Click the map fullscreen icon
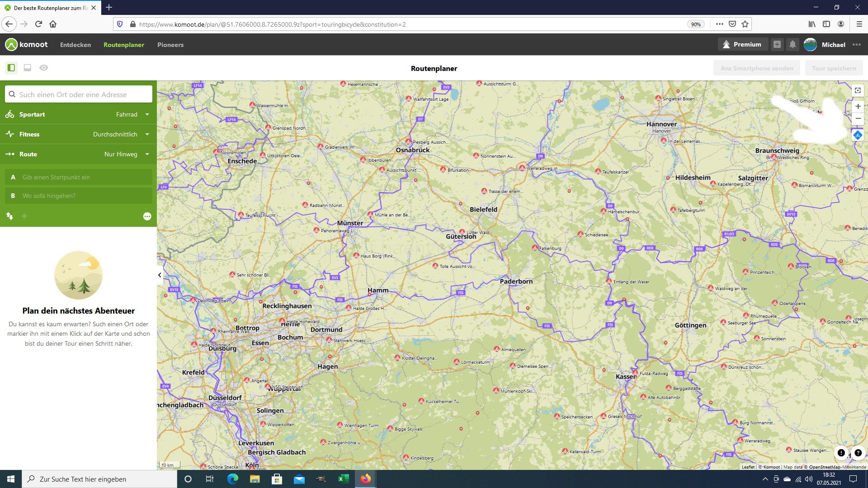This screenshot has width=868, height=488. 858,90
